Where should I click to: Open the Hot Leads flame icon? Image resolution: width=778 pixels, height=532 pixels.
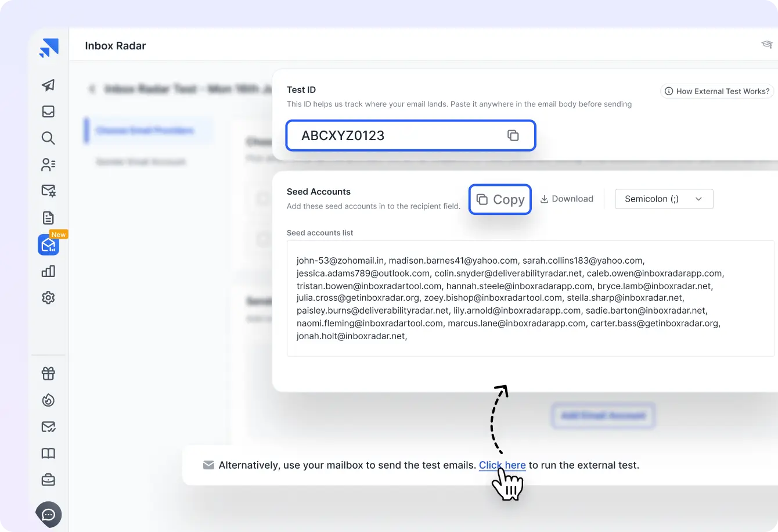(48, 400)
